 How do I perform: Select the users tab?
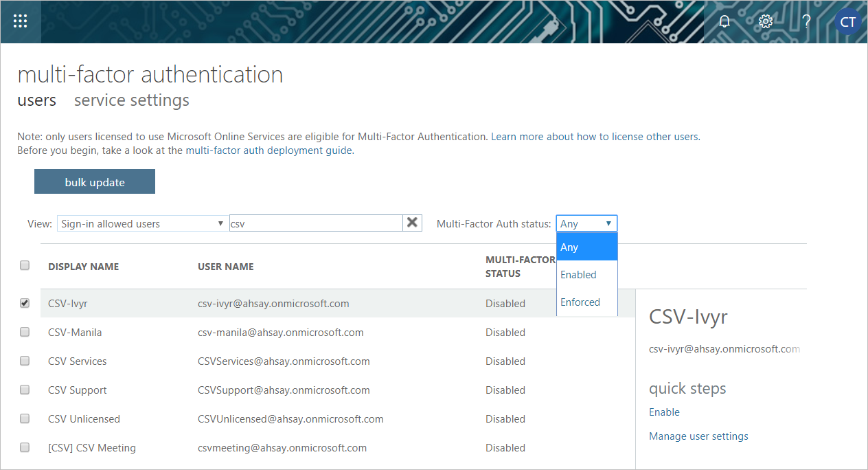click(x=36, y=100)
